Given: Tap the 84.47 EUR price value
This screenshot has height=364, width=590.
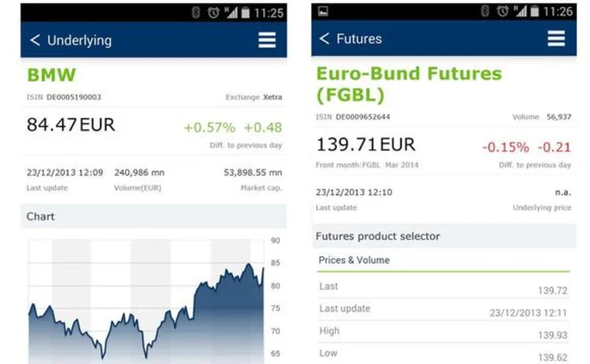Looking at the screenshot, I should [x=71, y=125].
